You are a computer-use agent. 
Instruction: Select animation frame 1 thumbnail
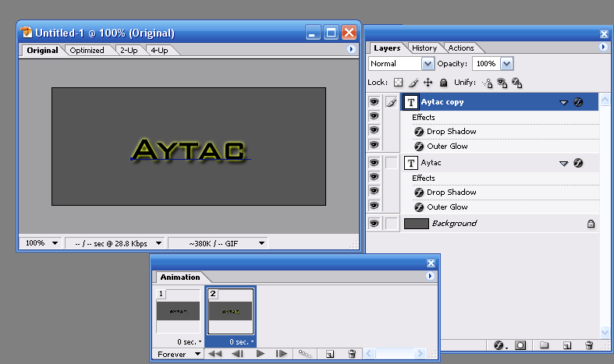pyautogui.click(x=178, y=311)
